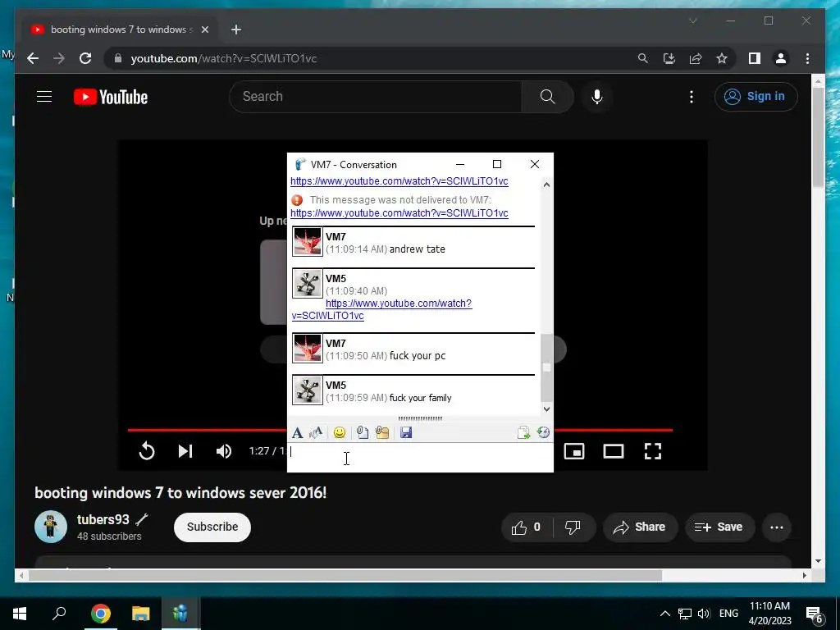
Task: Share the video
Action: (640, 527)
